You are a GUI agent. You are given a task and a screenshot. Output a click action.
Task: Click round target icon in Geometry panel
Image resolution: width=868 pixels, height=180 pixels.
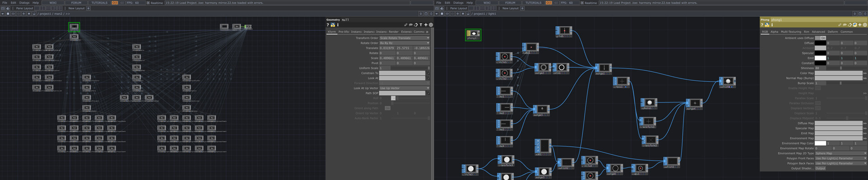[x=431, y=25]
